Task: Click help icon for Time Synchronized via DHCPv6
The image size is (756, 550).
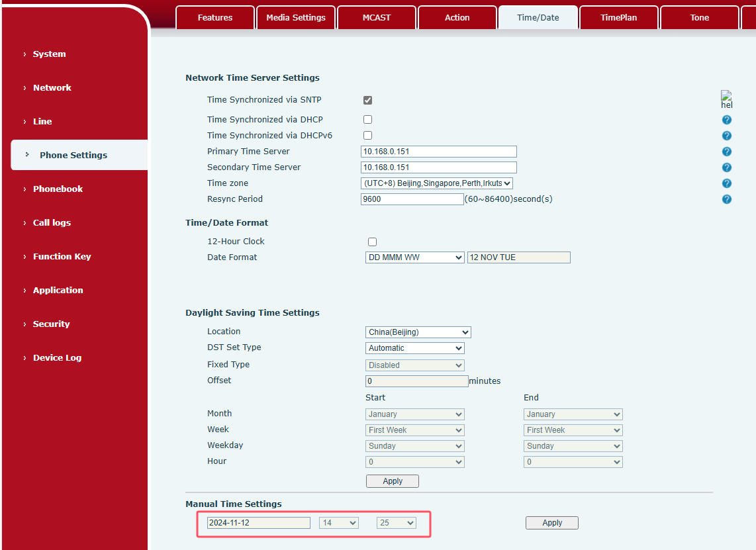Action: (726, 136)
